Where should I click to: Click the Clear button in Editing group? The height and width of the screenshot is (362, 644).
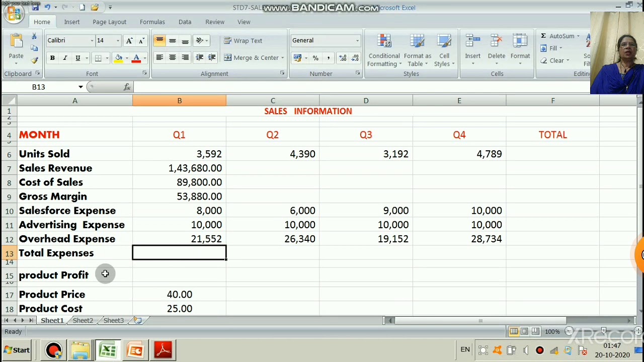pyautogui.click(x=554, y=60)
